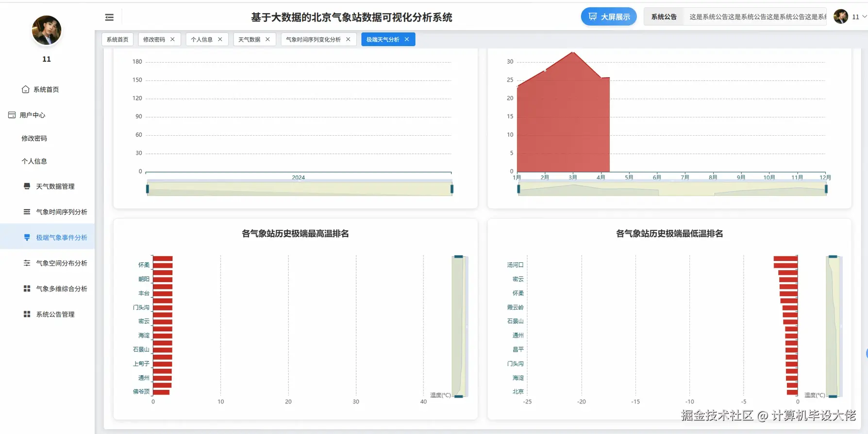Open 个人信息 in the sidebar
The height and width of the screenshot is (434, 868).
(x=34, y=161)
